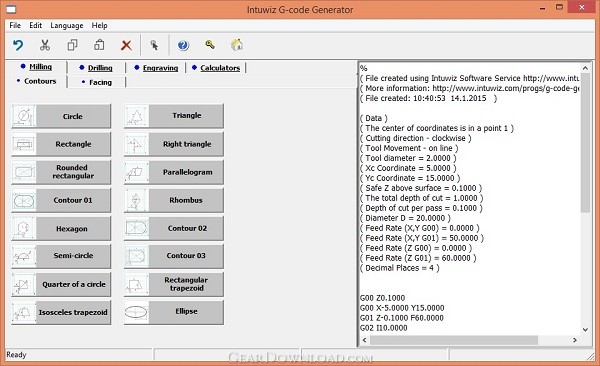
Task: Open the File menu
Action: 15,25
